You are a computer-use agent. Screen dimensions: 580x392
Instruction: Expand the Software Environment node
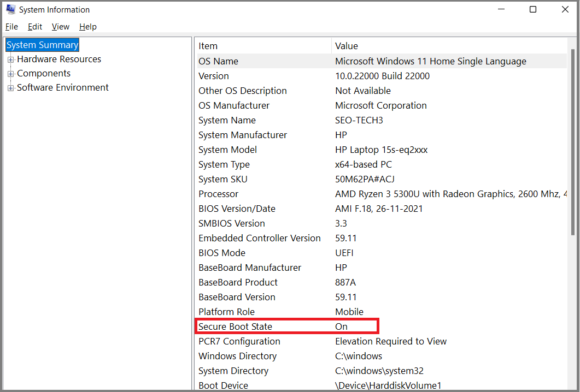pyautogui.click(x=11, y=88)
